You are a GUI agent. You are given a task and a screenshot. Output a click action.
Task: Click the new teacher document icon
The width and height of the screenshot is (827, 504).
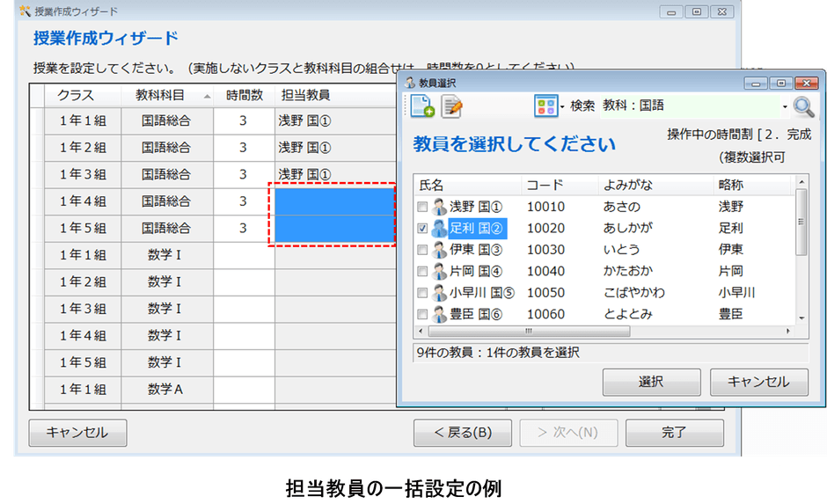click(423, 106)
